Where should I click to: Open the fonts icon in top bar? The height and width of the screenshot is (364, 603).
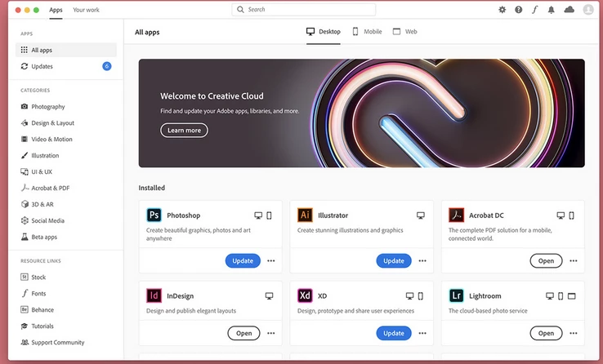534,10
